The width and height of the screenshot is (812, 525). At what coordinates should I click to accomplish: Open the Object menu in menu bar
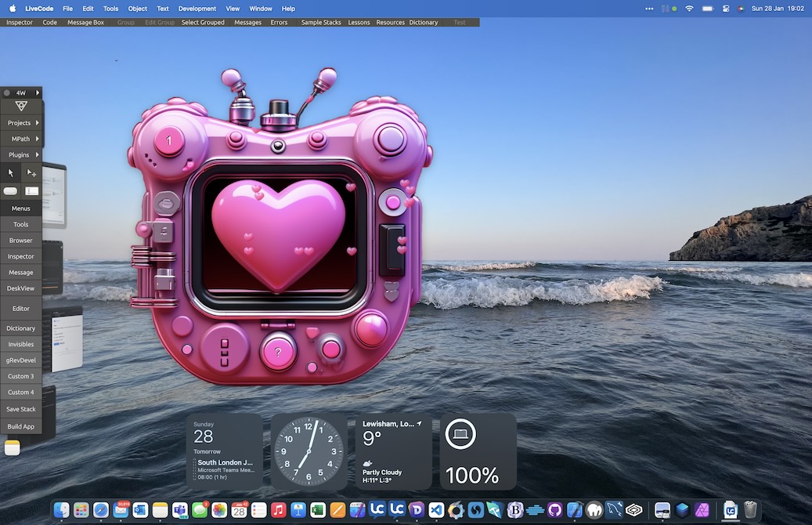138,9
